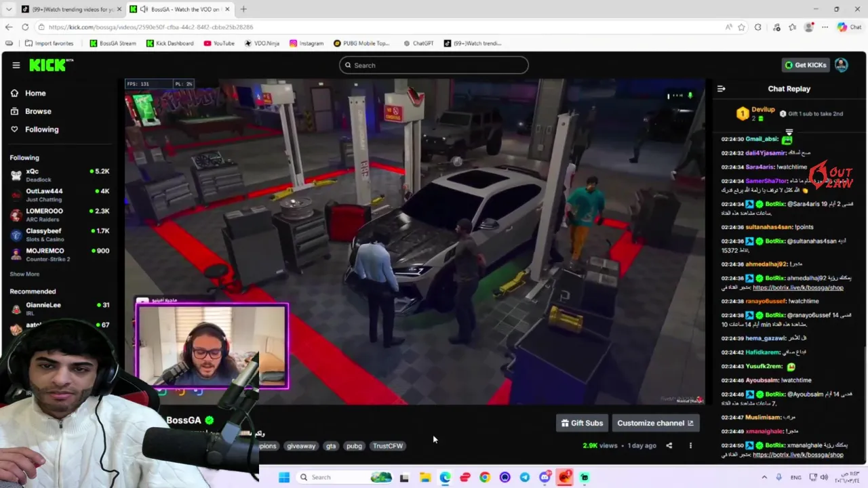Open VDO.Ninja bookmark

[x=262, y=43]
